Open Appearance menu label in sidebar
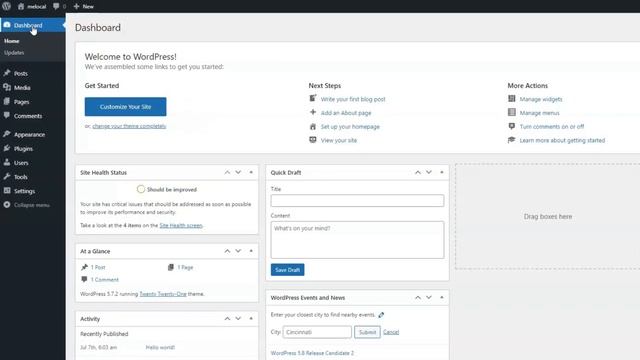This screenshot has width=640, height=360. tap(29, 134)
